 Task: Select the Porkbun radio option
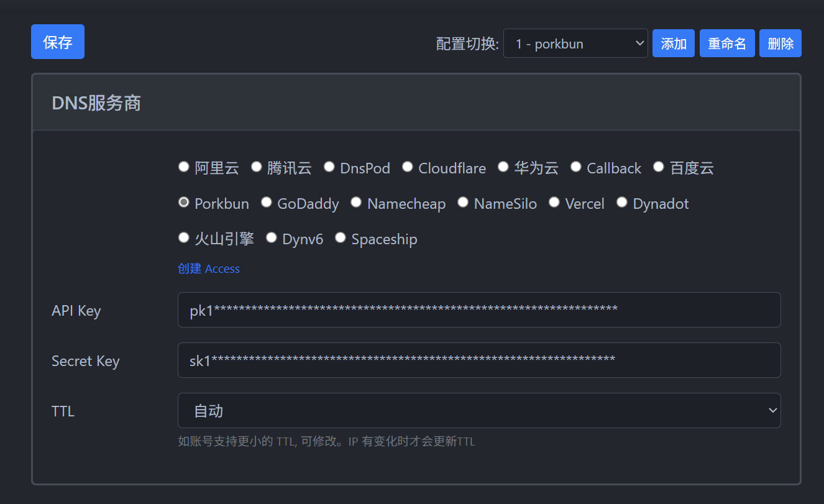pyautogui.click(x=183, y=202)
